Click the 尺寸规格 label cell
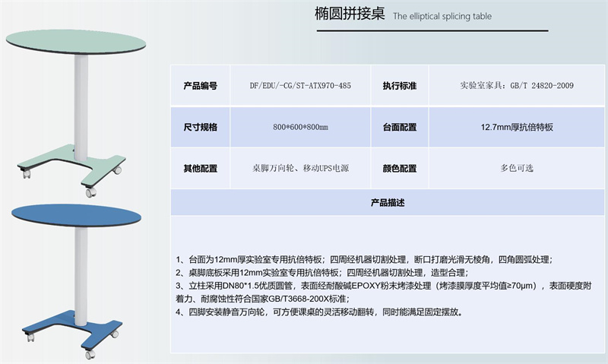The image size is (608, 364). [x=201, y=127]
